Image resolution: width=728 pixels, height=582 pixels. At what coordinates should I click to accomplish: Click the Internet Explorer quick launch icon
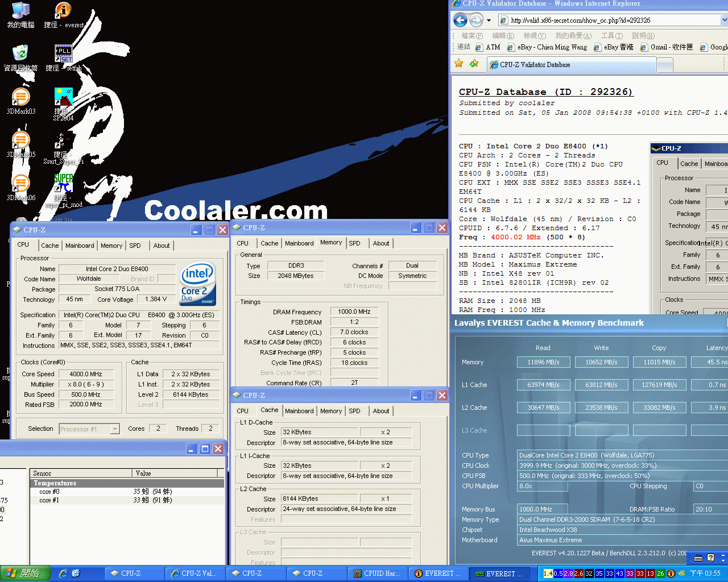tap(63, 573)
